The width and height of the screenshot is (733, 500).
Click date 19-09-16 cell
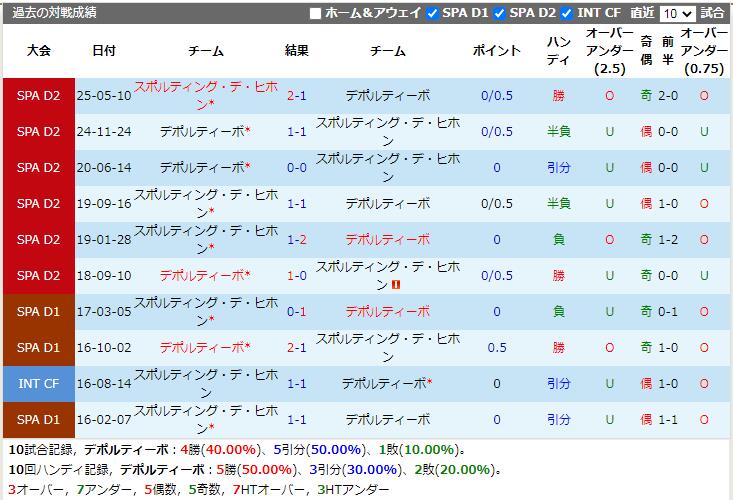[x=104, y=204]
